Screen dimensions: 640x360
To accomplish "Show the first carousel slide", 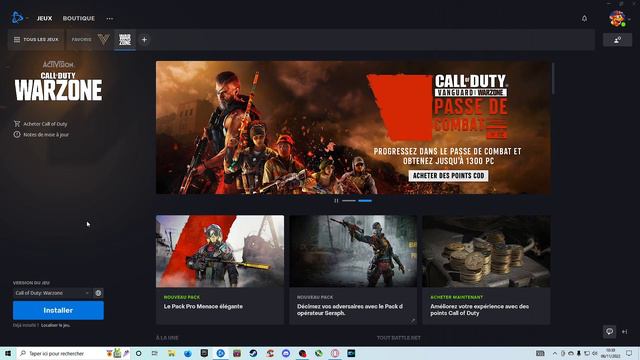I will (x=349, y=200).
